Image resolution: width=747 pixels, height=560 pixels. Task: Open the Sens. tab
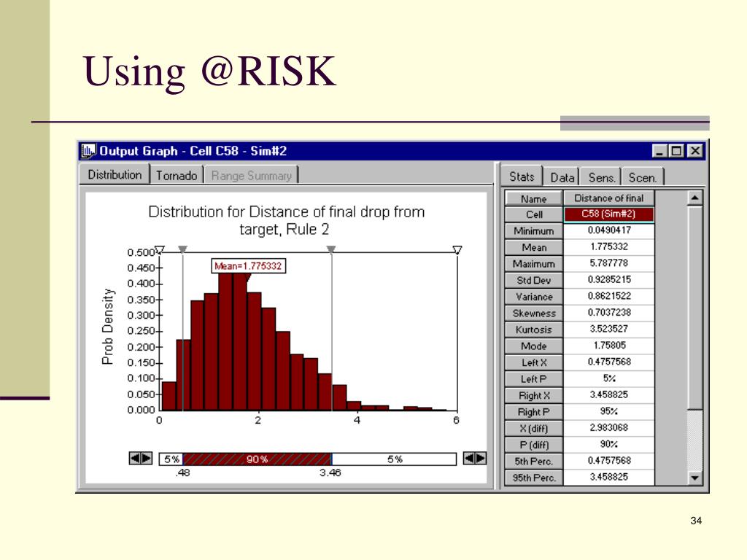point(601,178)
